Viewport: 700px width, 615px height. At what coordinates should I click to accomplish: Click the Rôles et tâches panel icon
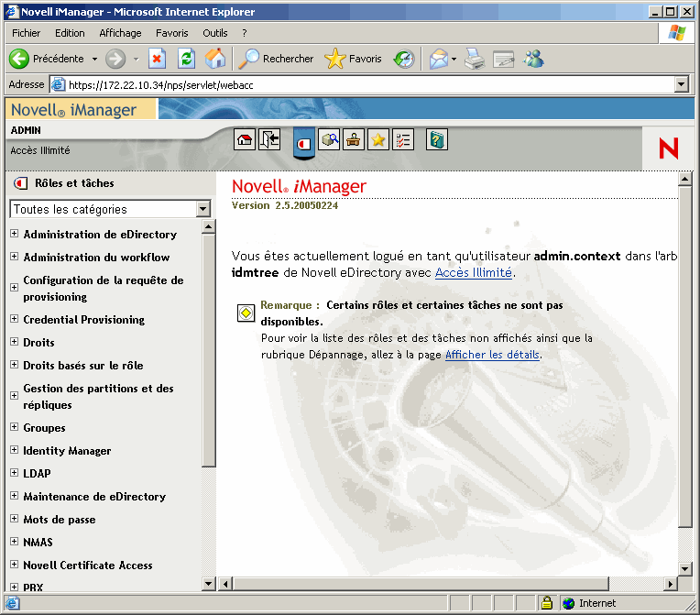click(20, 183)
